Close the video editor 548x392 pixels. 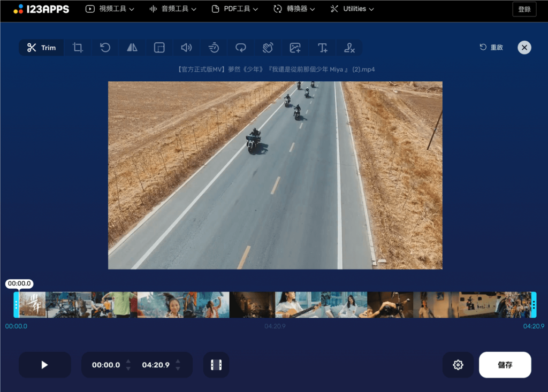tap(524, 48)
